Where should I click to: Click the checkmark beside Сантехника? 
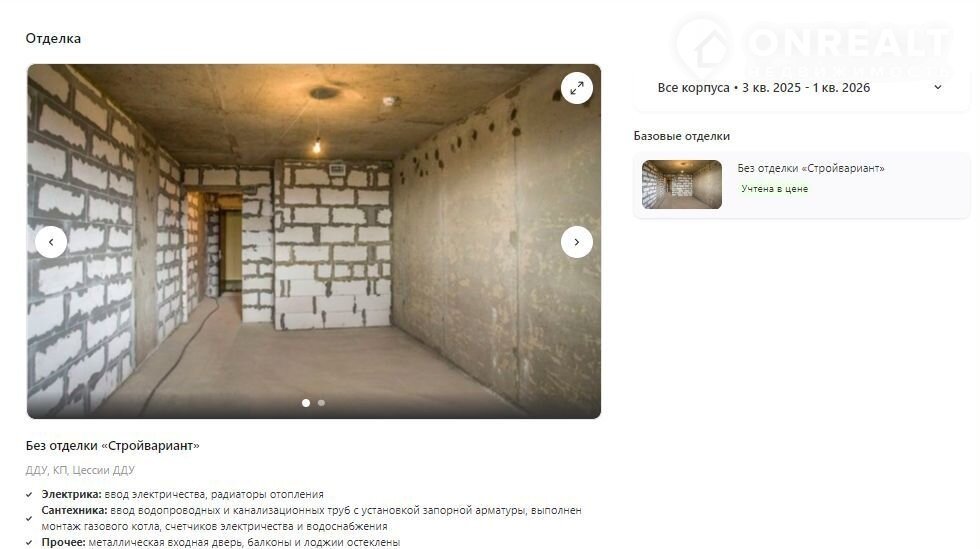click(29, 518)
